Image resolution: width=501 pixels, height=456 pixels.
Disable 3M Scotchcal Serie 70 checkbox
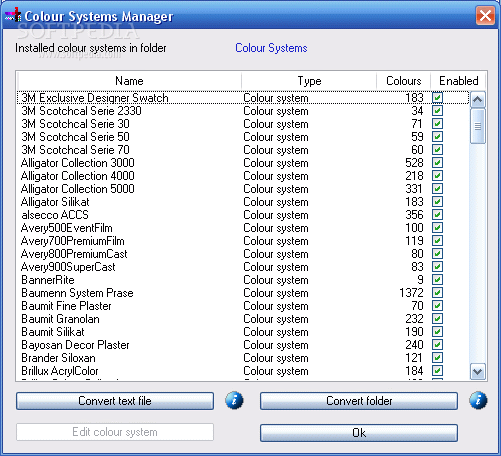tap(437, 150)
